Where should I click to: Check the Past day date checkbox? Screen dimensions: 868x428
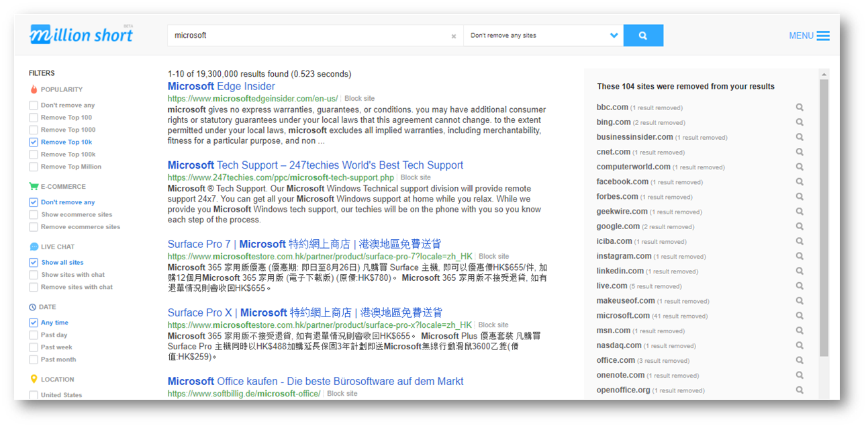click(34, 335)
